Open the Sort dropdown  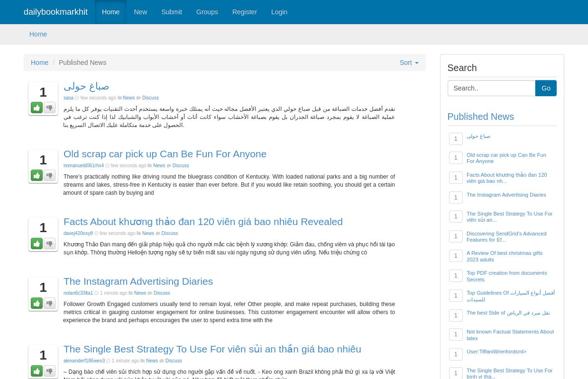tap(409, 63)
